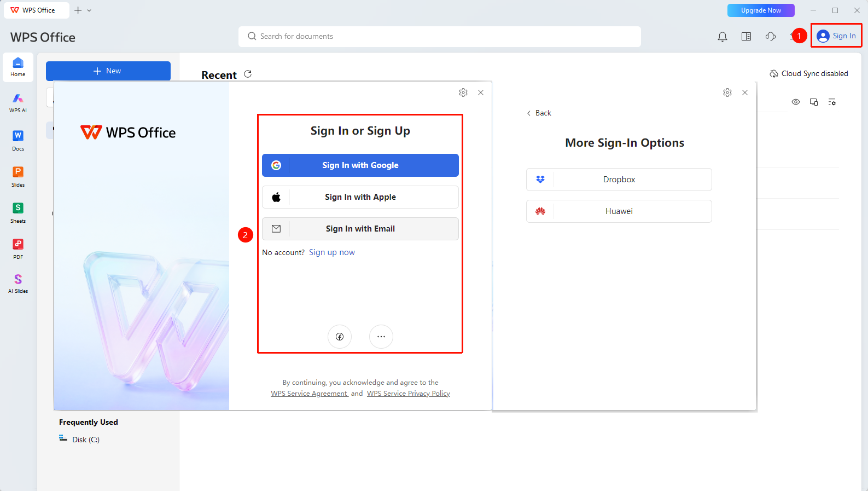The image size is (868, 491).
Task: Add a new tab with plus
Action: point(78,10)
